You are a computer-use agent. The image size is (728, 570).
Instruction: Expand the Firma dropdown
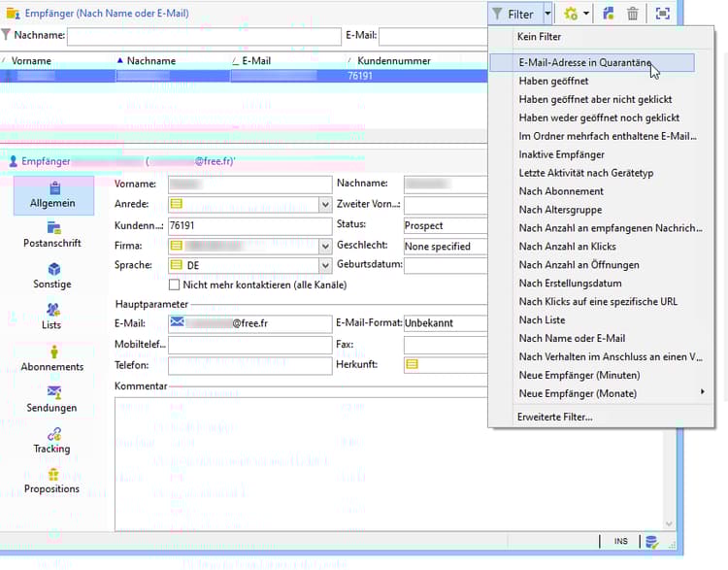click(x=325, y=246)
